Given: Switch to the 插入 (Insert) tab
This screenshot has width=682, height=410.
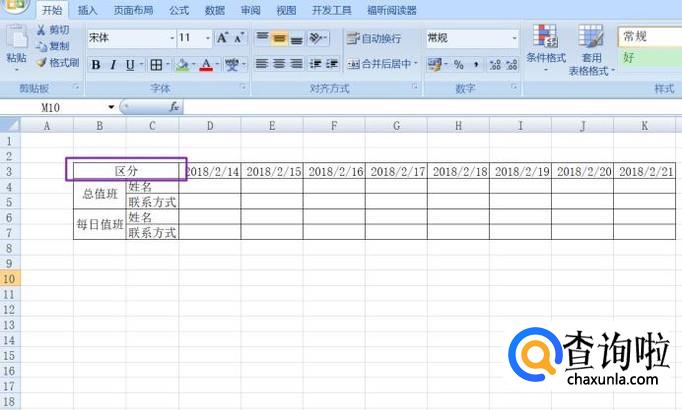Looking at the screenshot, I should (87, 10).
